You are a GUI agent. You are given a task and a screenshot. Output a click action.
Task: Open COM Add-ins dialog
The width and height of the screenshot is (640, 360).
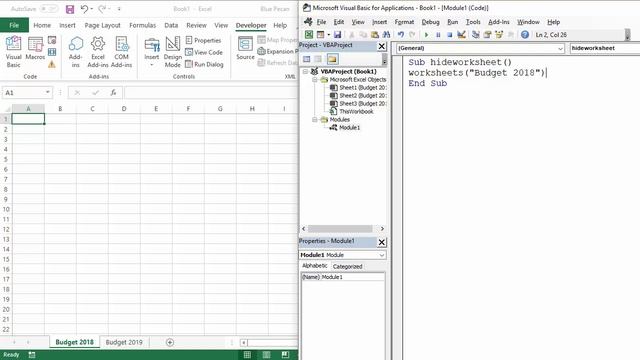coord(122,52)
